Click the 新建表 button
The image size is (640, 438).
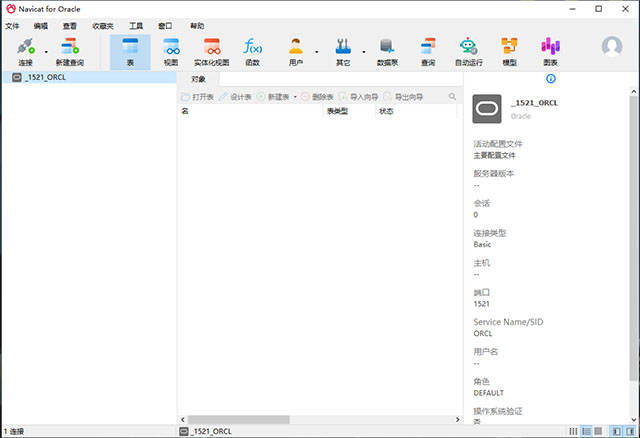point(273,97)
